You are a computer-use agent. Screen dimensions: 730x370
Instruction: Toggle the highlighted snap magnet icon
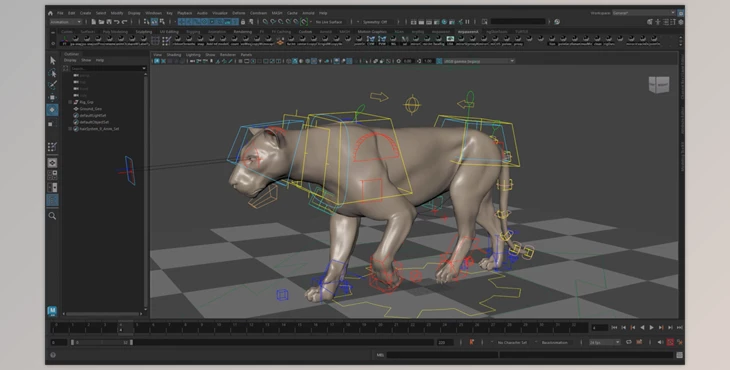click(x=304, y=22)
